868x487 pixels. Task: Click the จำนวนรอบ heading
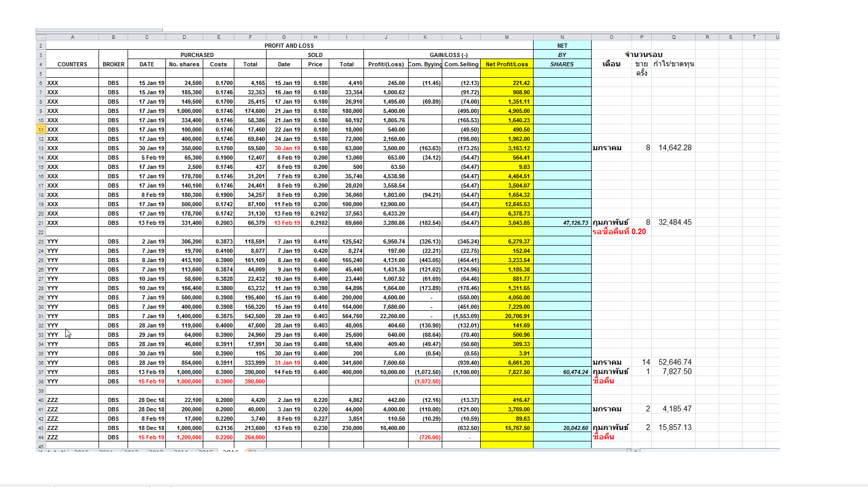643,54
